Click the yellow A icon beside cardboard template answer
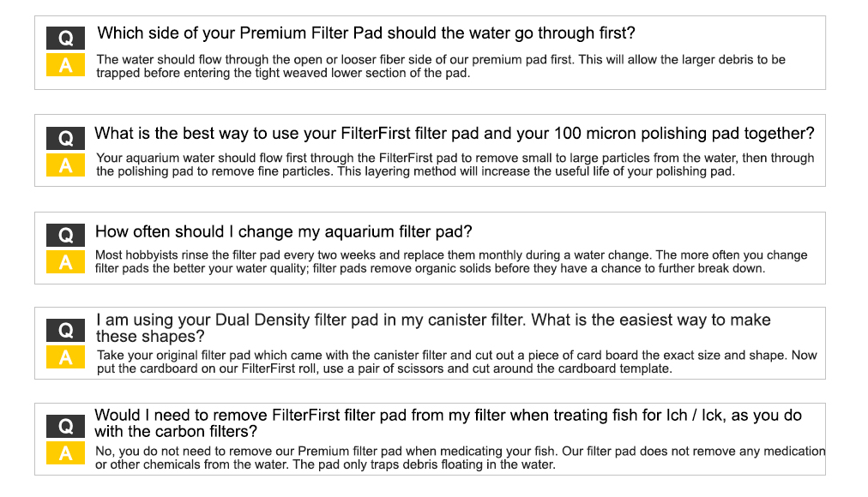Viewport: 868px width, 497px height. [x=65, y=357]
